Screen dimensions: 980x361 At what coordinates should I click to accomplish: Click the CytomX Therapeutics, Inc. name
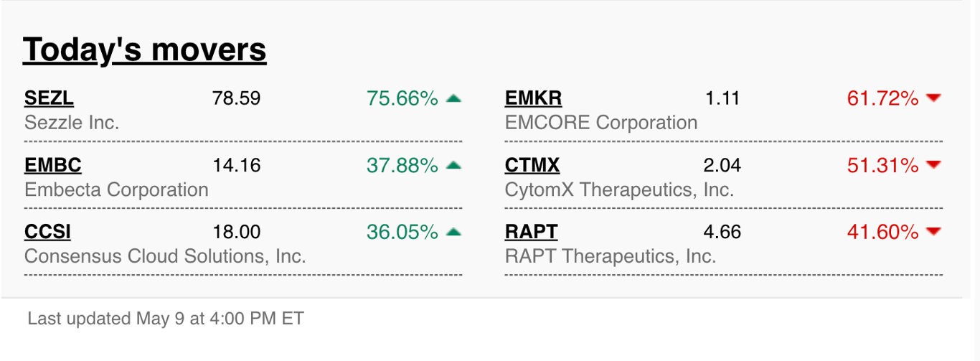point(619,189)
